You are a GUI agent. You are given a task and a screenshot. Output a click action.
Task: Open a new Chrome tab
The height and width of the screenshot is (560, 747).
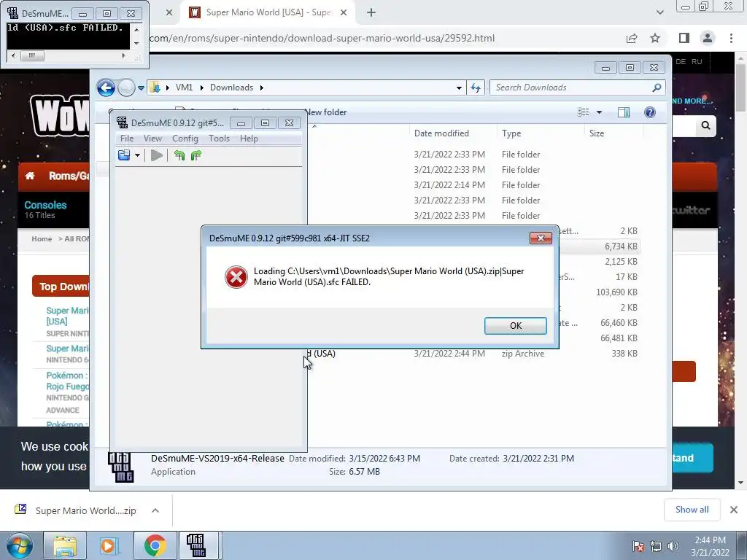click(x=371, y=13)
